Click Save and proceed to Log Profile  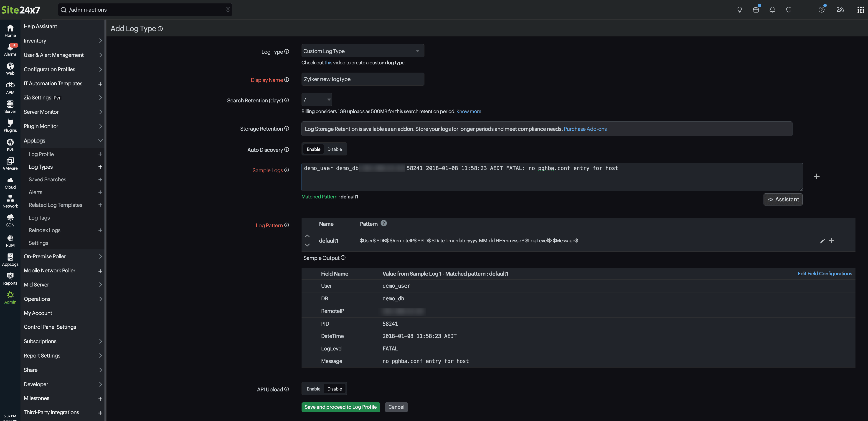[x=340, y=407]
